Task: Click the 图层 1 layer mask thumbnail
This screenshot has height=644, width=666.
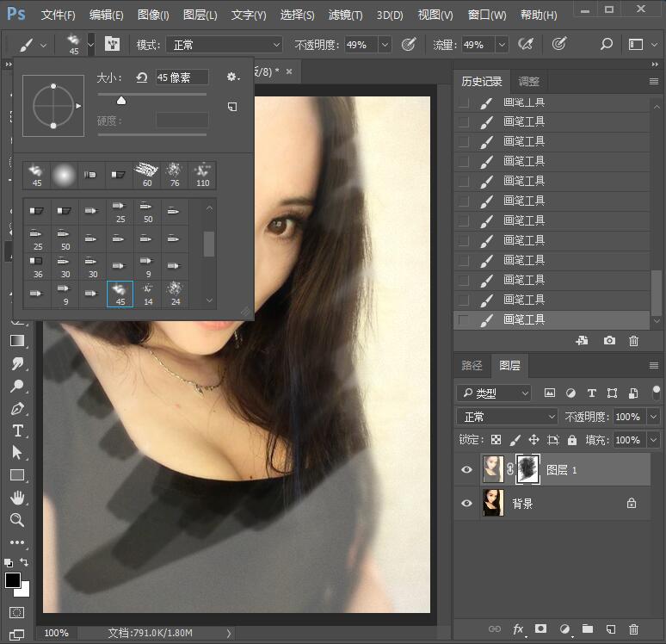Action: coord(527,470)
